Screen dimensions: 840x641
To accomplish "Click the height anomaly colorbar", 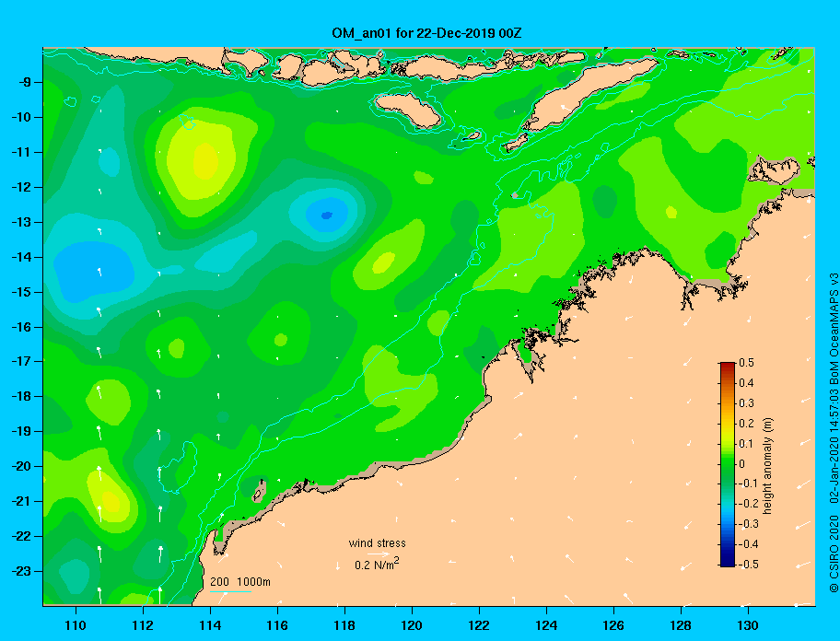I will tap(728, 464).
